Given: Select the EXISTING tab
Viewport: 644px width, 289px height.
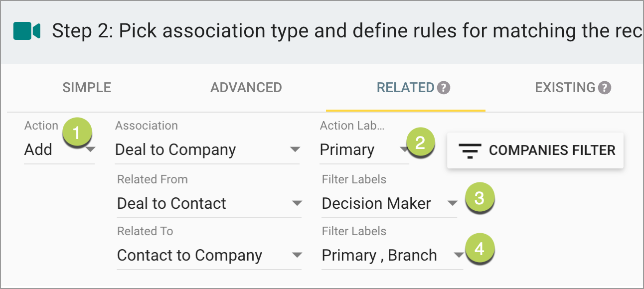Looking at the screenshot, I should point(566,87).
